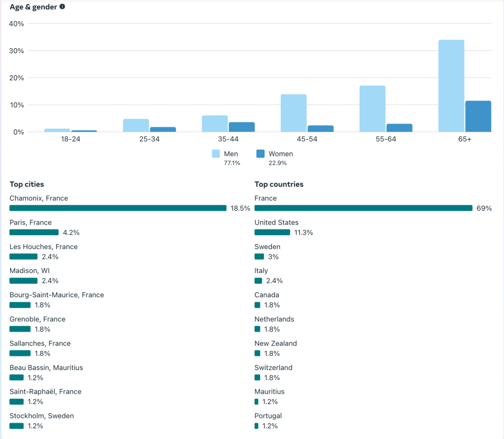Click the Portugal country bar
The image size is (504, 439).
pyautogui.click(x=256, y=426)
